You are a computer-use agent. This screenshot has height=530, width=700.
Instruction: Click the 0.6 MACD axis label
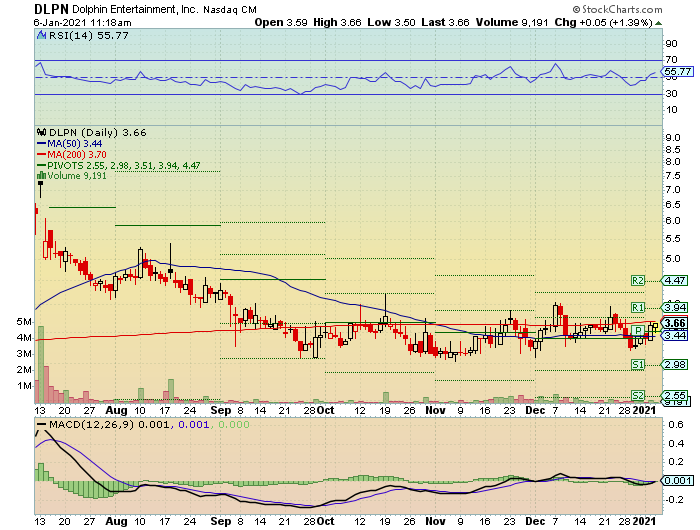point(677,425)
